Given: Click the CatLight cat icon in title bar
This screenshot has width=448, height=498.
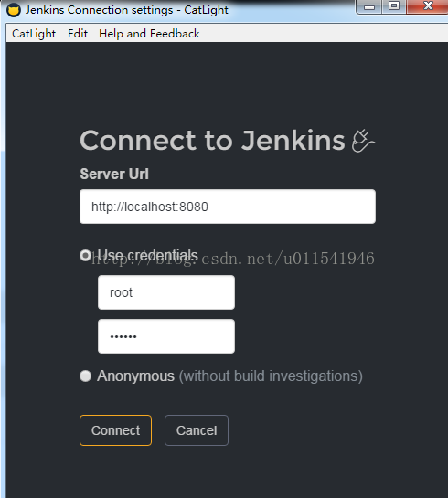Looking at the screenshot, I should coord(14,10).
